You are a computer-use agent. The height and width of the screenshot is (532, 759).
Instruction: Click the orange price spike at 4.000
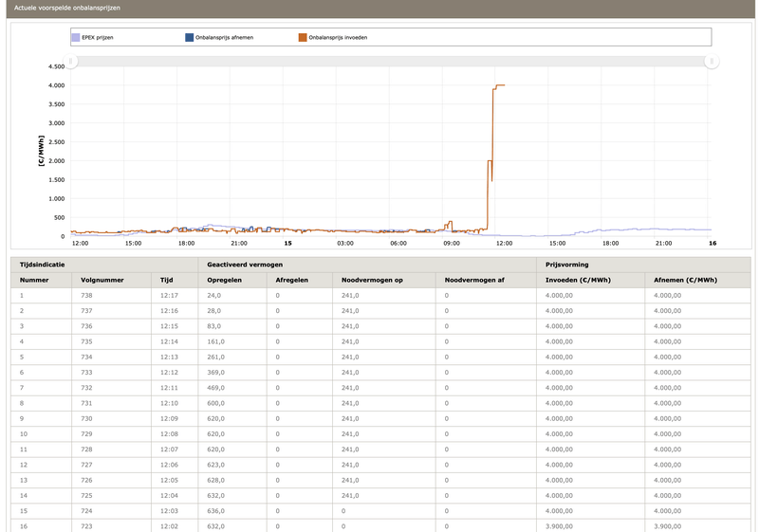coord(499,85)
